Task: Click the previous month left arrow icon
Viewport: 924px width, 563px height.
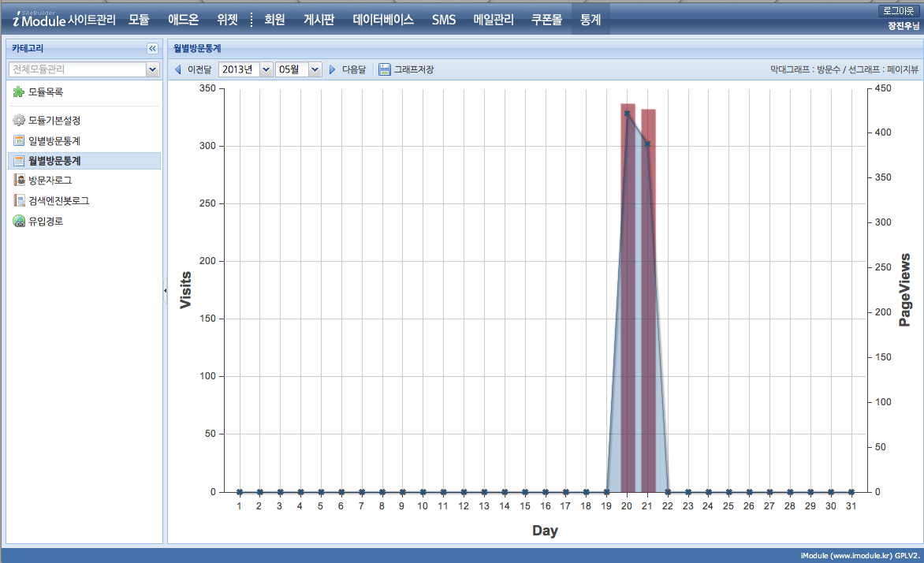Action: click(178, 69)
